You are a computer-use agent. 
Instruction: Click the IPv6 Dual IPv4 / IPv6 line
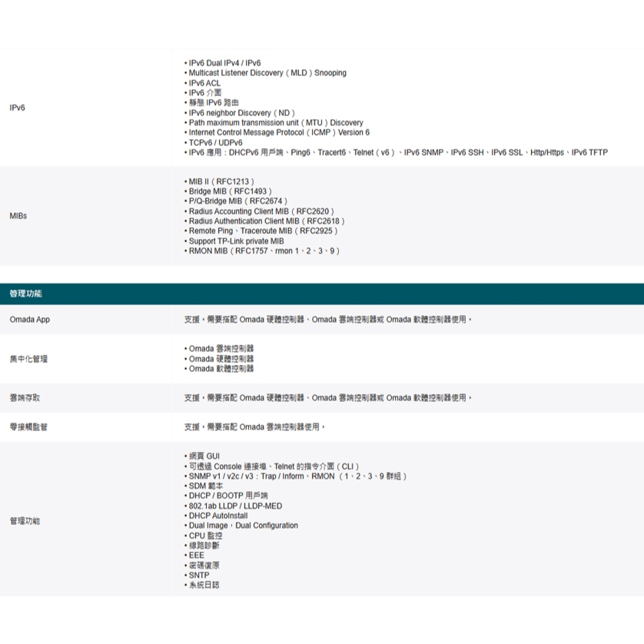(224, 63)
